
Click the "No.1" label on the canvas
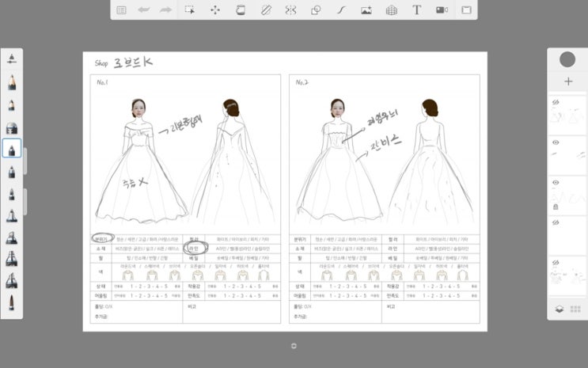(102, 82)
